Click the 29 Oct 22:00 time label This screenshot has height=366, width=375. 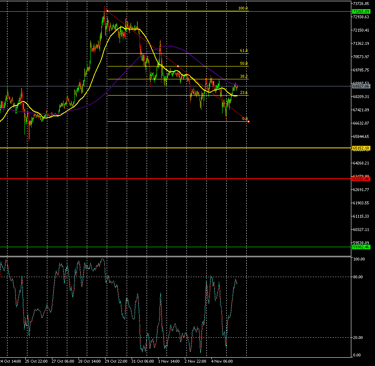coord(116,361)
